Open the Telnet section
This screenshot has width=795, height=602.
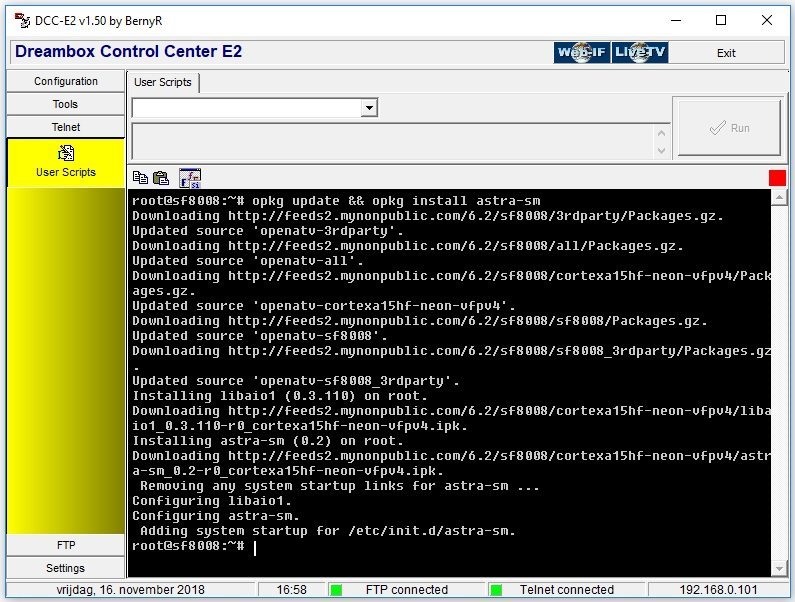click(66, 127)
